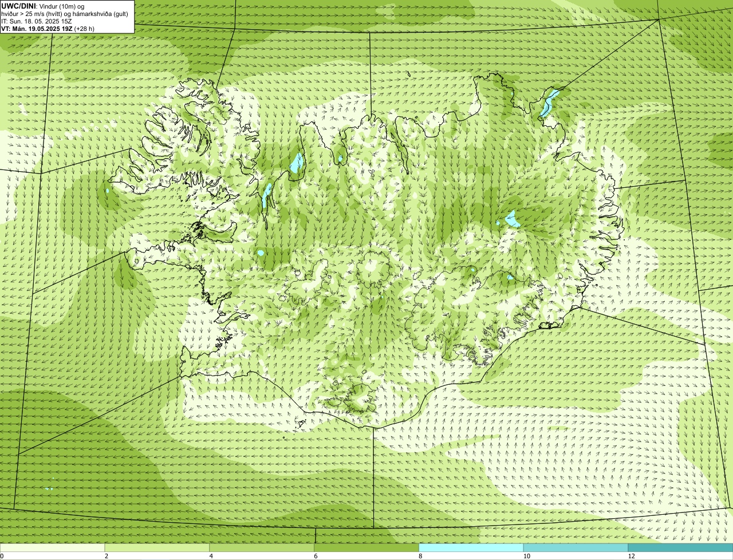
Task: Click the 4–6 m/s green legend swatch
Action: click(x=262, y=547)
